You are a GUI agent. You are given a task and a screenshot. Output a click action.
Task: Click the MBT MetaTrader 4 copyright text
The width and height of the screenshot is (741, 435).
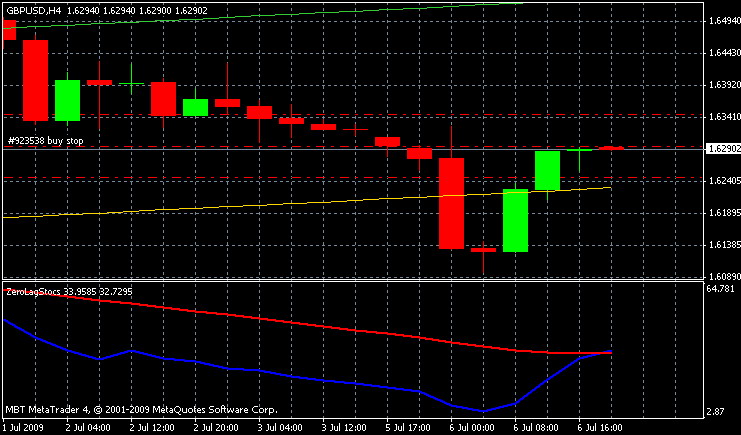[x=141, y=409]
